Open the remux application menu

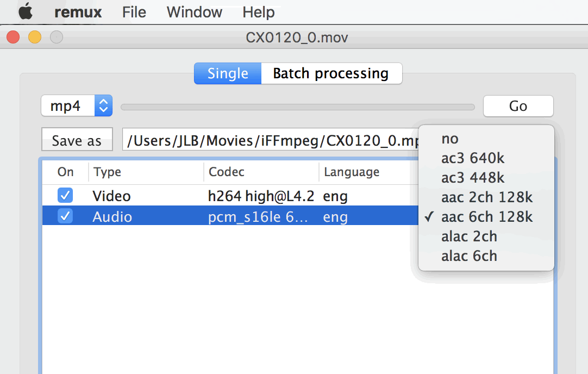click(78, 12)
